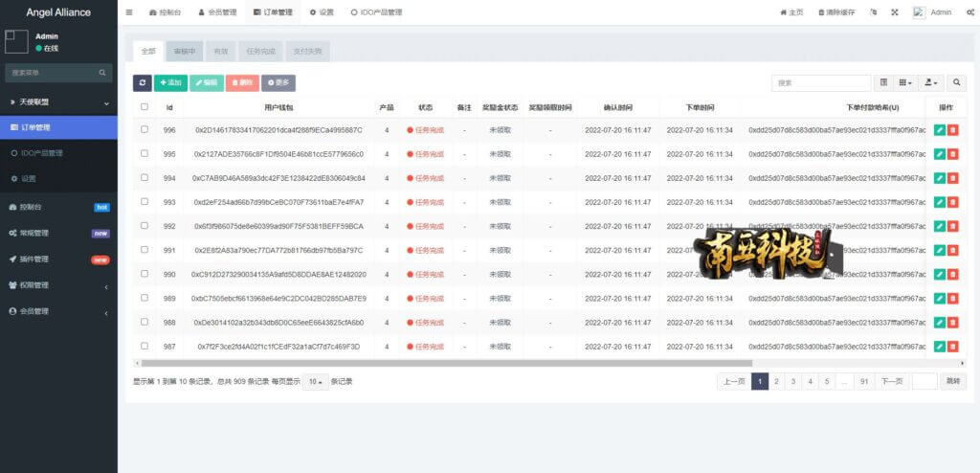The image size is (980, 473).
Task: Click the 编辑 edit toolbar button
Action: click(207, 82)
